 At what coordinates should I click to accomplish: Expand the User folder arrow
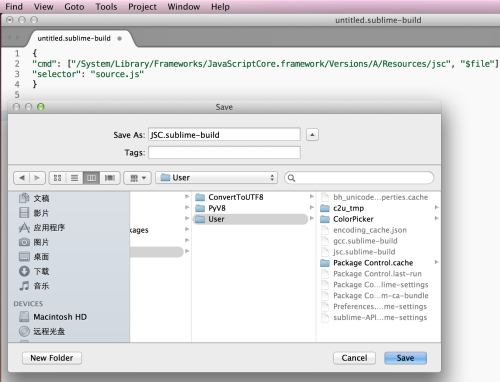(312, 218)
